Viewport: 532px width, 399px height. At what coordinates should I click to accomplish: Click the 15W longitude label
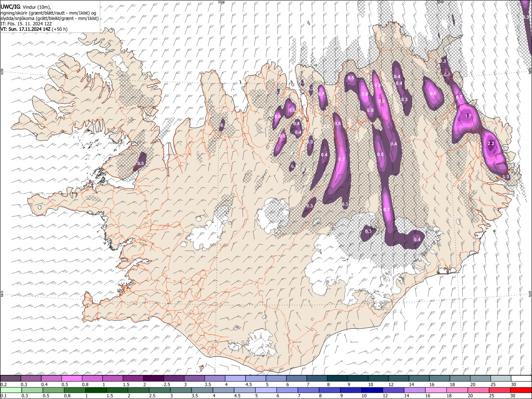pos(441,2)
